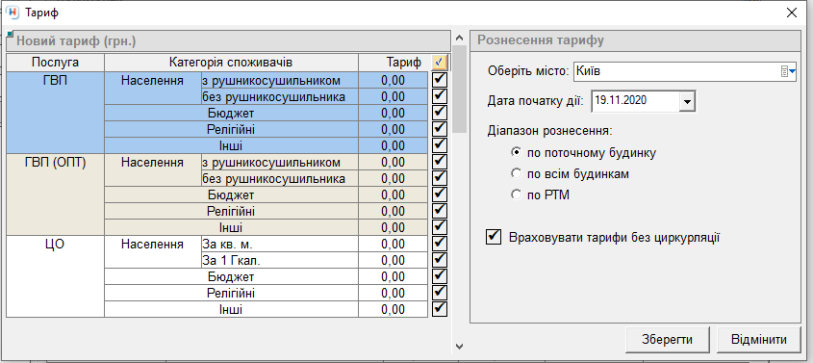Click the За кв. м. cell
The width and height of the screenshot is (813, 363).
click(279, 244)
